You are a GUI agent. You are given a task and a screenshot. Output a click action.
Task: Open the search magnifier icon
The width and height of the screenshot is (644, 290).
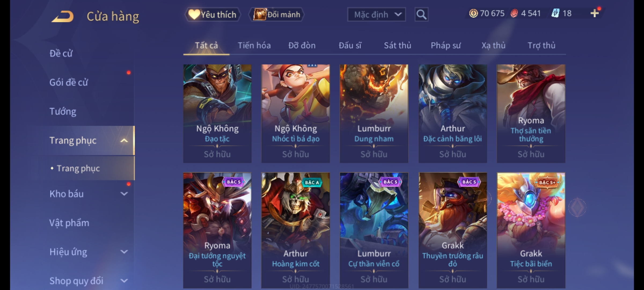tap(421, 15)
